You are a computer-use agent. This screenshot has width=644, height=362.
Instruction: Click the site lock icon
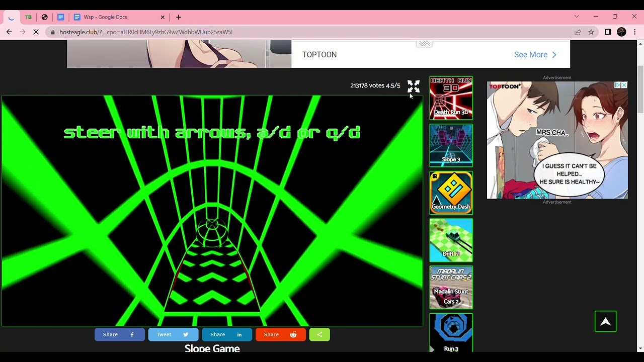coord(52,32)
